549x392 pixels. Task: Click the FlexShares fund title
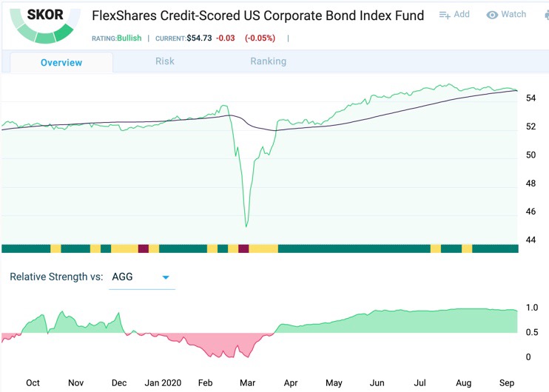click(x=258, y=16)
